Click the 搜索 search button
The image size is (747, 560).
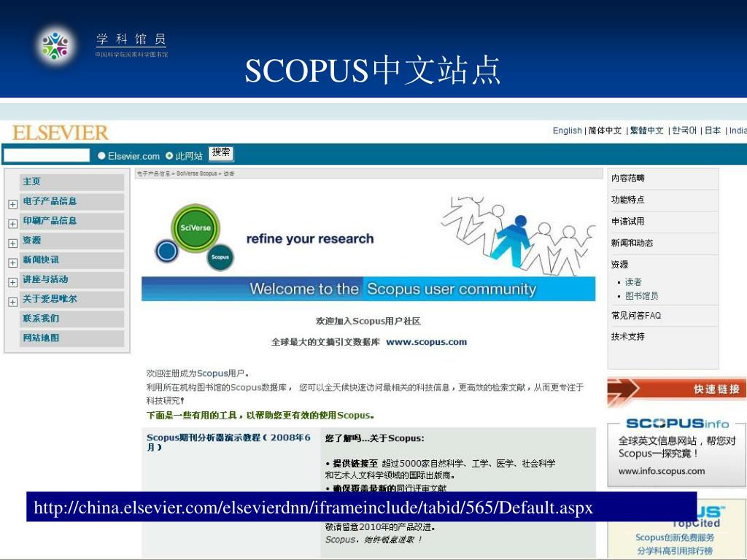pos(221,153)
